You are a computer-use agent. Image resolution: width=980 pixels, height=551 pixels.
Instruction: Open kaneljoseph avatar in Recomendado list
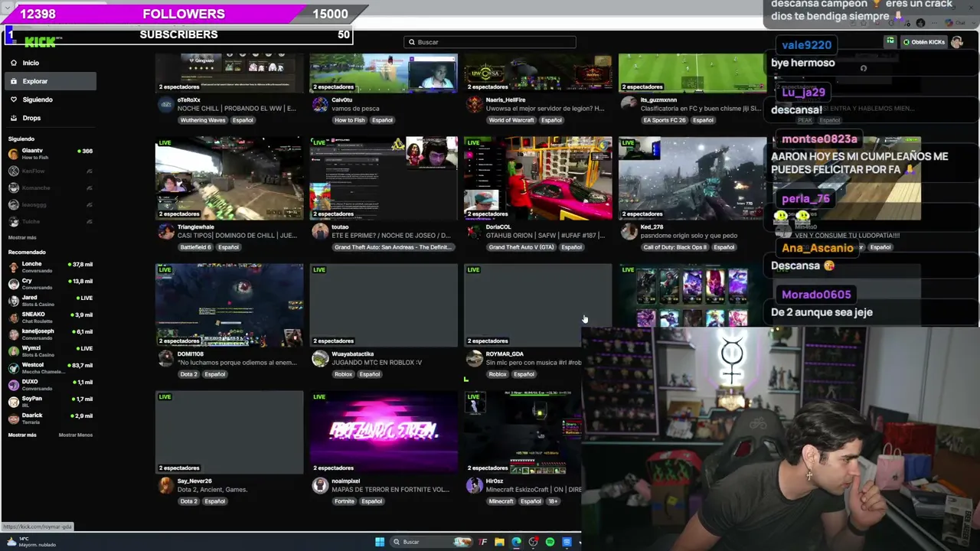13,334
